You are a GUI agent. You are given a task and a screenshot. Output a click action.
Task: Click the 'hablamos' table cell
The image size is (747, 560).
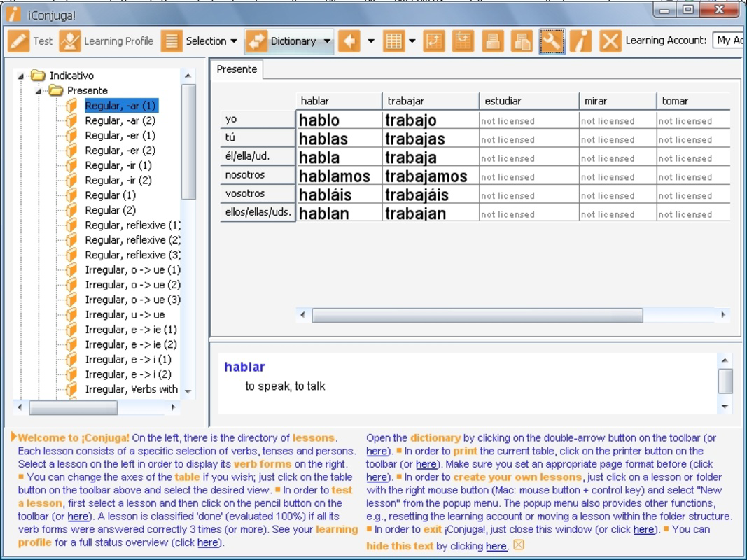(339, 176)
